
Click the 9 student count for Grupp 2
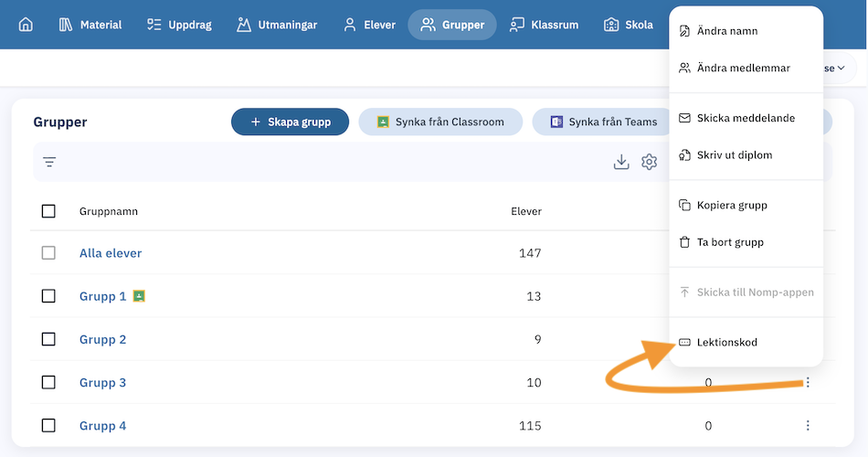coord(537,340)
